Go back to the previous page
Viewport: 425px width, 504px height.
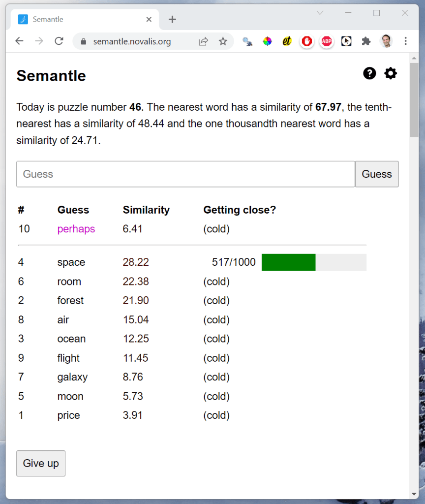pyautogui.click(x=20, y=41)
